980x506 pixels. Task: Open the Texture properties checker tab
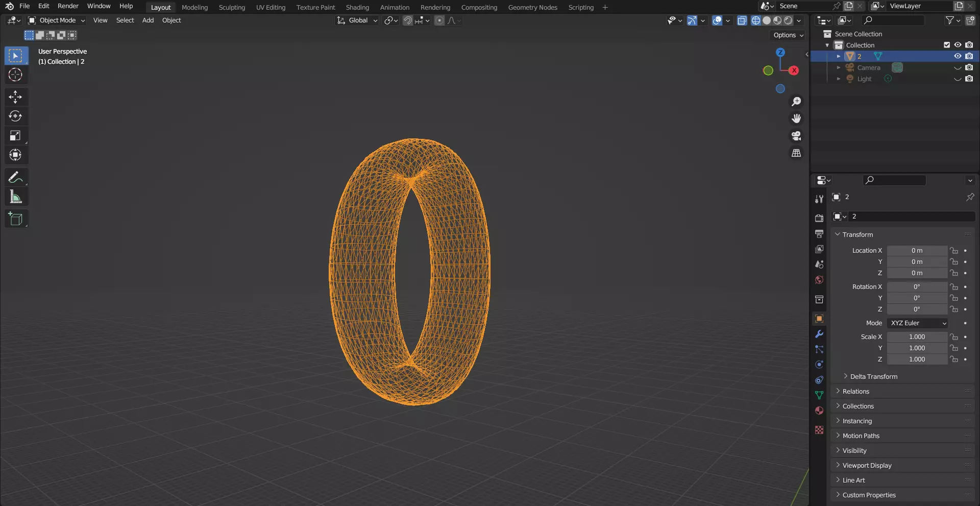point(819,430)
